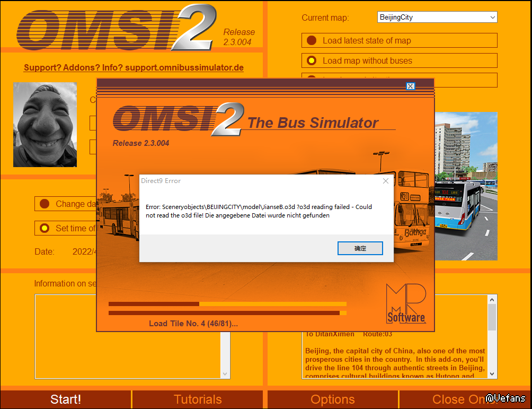532x409 pixels.
Task: Select Load latest state of map
Action: (312, 41)
